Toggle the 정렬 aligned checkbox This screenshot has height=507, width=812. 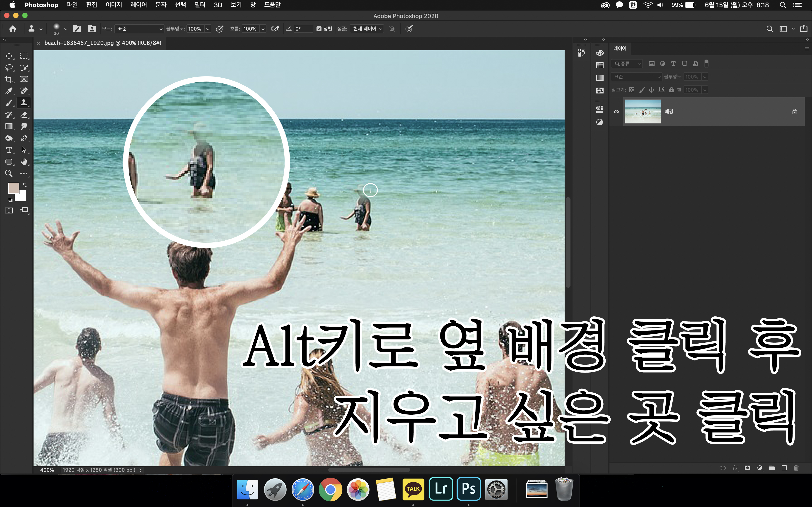click(319, 29)
